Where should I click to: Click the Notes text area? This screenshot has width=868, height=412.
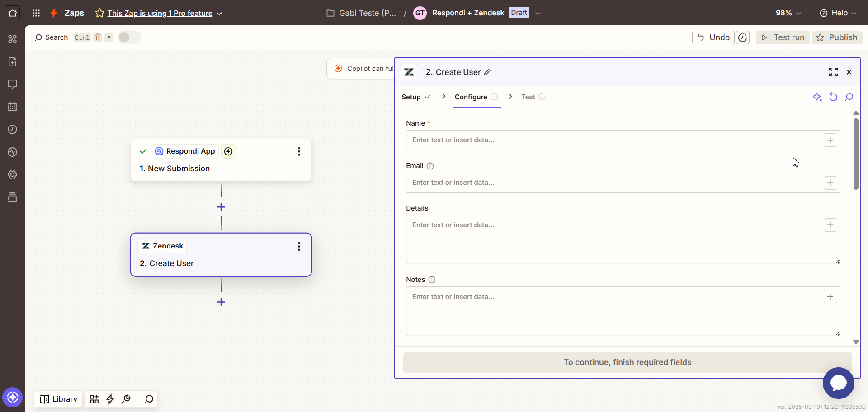point(623,311)
